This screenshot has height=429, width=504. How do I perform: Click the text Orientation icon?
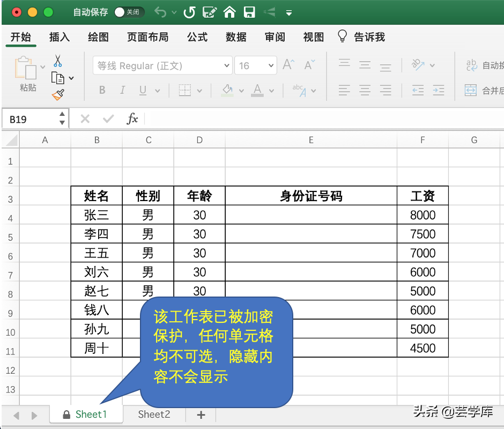click(418, 65)
